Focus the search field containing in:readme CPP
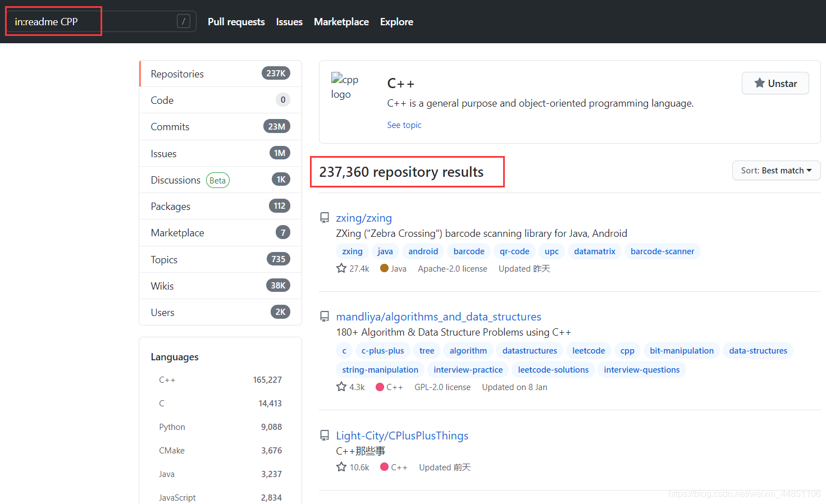Image resolution: width=826 pixels, height=504 pixels. pos(101,21)
